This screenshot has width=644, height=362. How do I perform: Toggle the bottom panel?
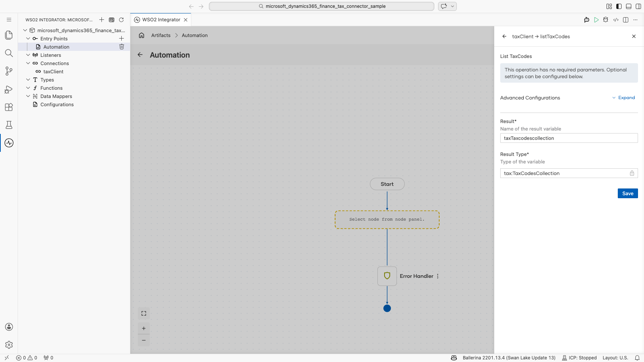pyautogui.click(x=629, y=6)
